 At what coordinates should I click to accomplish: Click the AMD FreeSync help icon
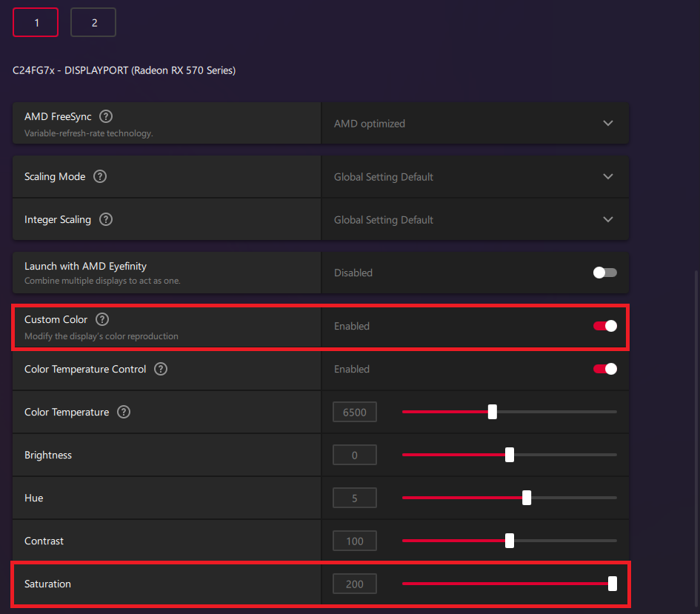(106, 116)
